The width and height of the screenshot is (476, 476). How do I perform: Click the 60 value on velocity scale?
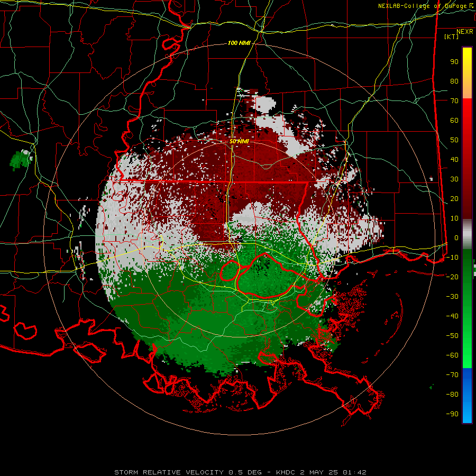(454, 121)
